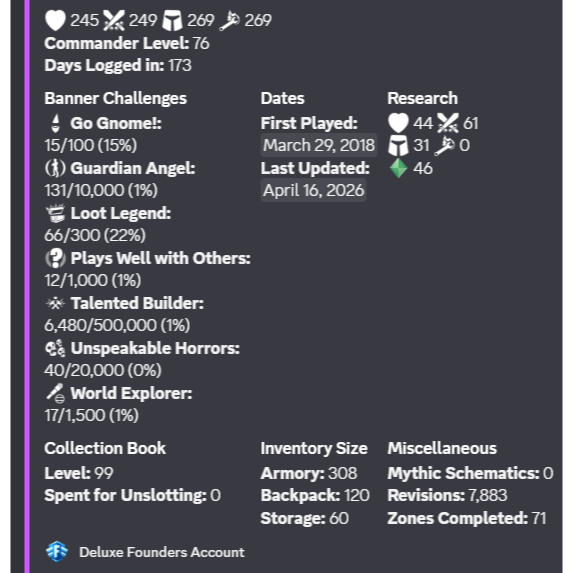Click the Deluxe Founders Account footer text
The width and height of the screenshot is (573, 573).
pyautogui.click(x=162, y=552)
